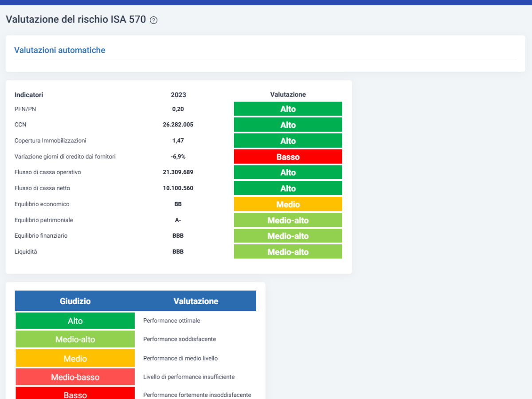
Task: Select the Equilibrio finanziario label
Action: (x=41, y=235)
